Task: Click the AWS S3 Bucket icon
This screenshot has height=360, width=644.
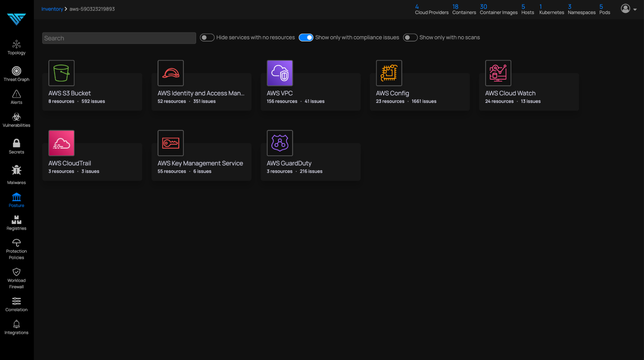Action: pos(61,73)
